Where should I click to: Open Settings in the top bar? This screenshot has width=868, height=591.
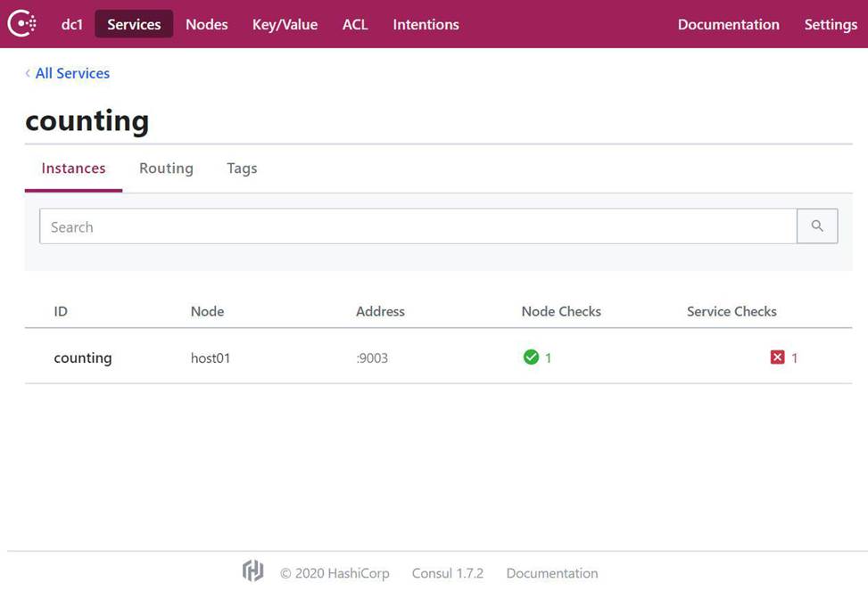(831, 24)
